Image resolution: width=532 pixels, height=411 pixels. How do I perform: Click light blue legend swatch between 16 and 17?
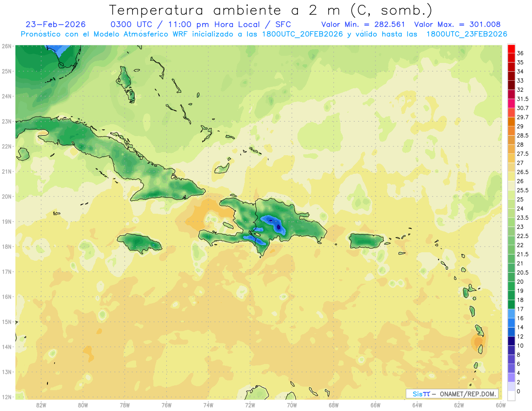(511, 313)
